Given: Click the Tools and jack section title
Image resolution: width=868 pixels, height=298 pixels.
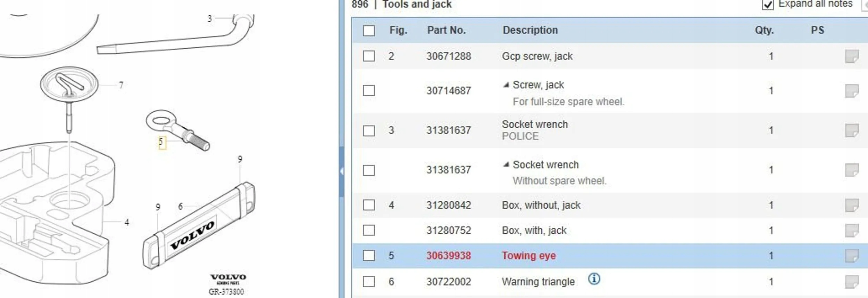Looking at the screenshot, I should coord(417,4).
